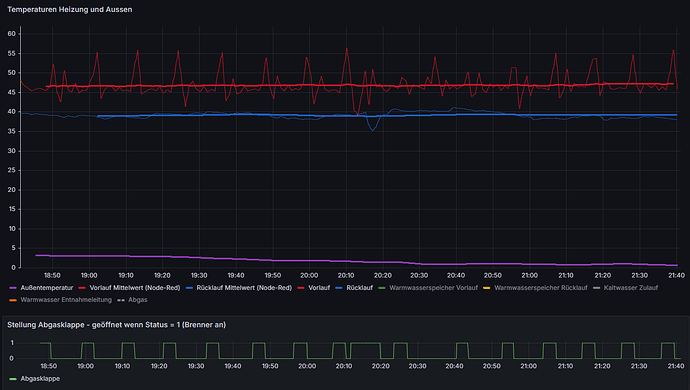This screenshot has height=390, width=690.
Task: Click the Rücklauf legend label
Action: pos(360,288)
